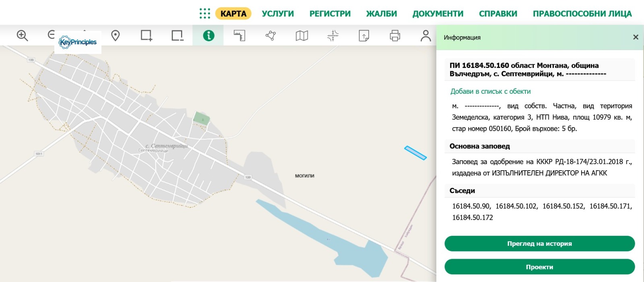Click the green park area in village
The width and height of the screenshot is (644, 282).
(201, 118)
